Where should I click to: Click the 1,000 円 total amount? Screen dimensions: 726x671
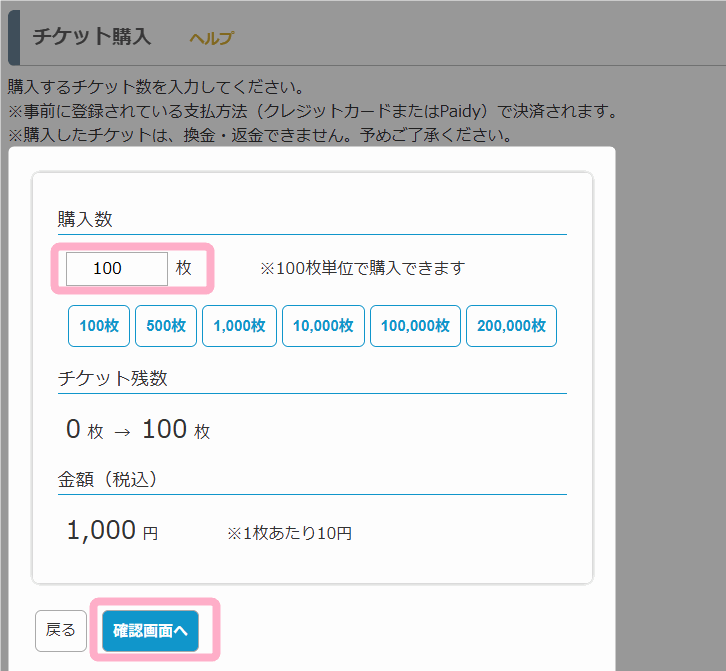[113, 530]
